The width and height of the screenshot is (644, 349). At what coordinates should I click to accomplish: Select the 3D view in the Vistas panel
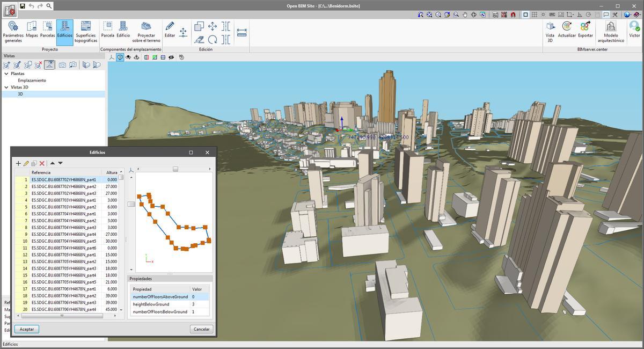[21, 93]
